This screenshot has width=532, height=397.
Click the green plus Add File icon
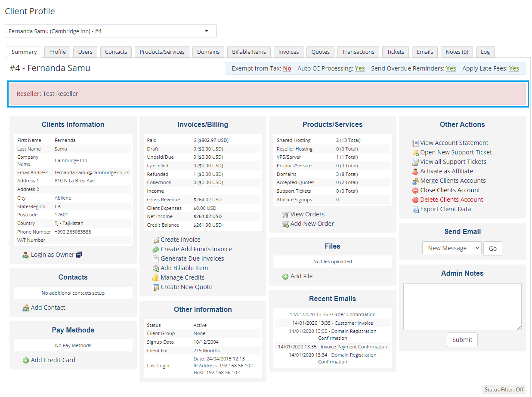pyautogui.click(x=285, y=277)
